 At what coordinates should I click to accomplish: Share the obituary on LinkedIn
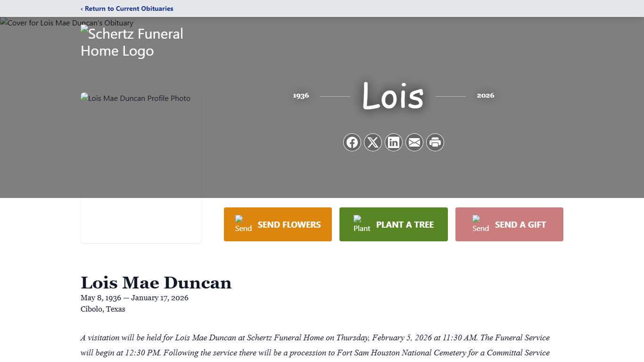394,142
